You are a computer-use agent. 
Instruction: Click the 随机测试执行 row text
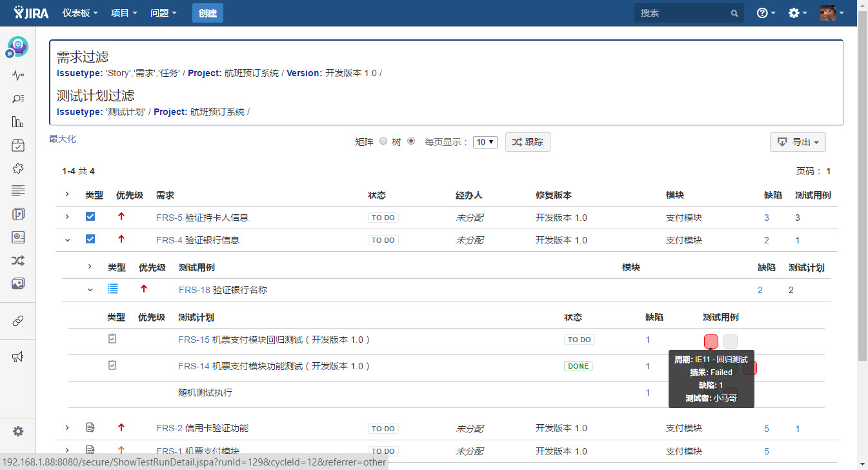pos(205,393)
